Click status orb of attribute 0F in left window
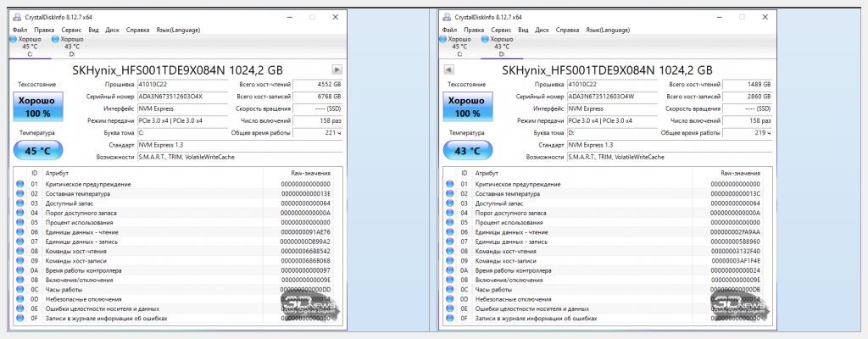 (20, 319)
